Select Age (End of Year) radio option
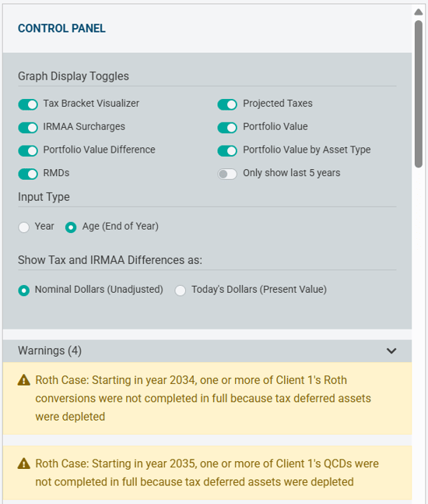 (x=71, y=227)
